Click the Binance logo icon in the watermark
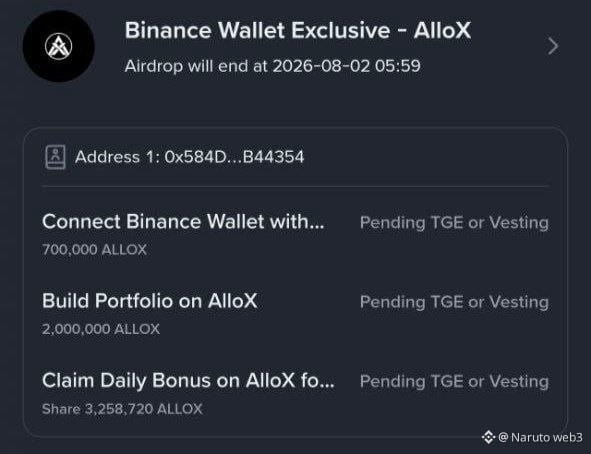This screenshot has width=591, height=454. pyautogui.click(x=488, y=437)
